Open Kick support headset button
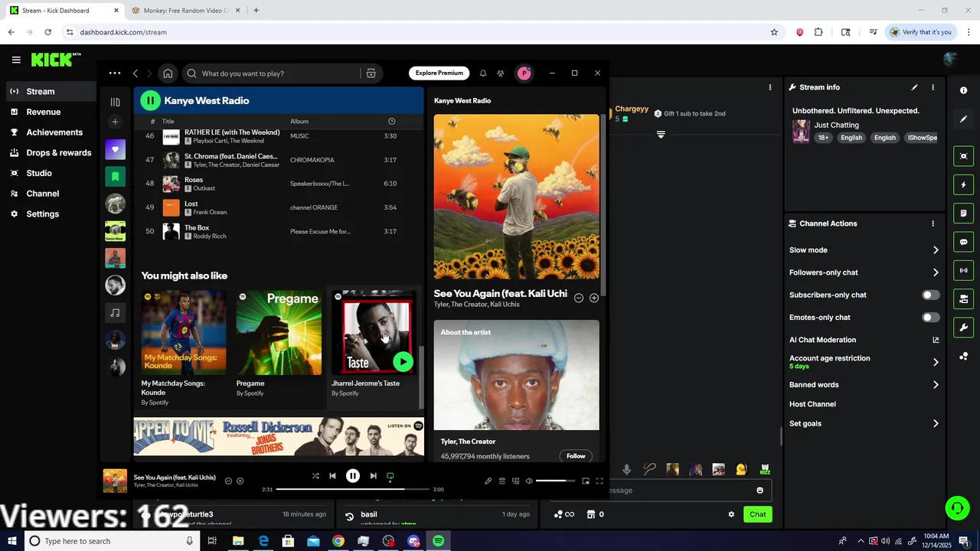Screen dimensions: 980x551 956,507
